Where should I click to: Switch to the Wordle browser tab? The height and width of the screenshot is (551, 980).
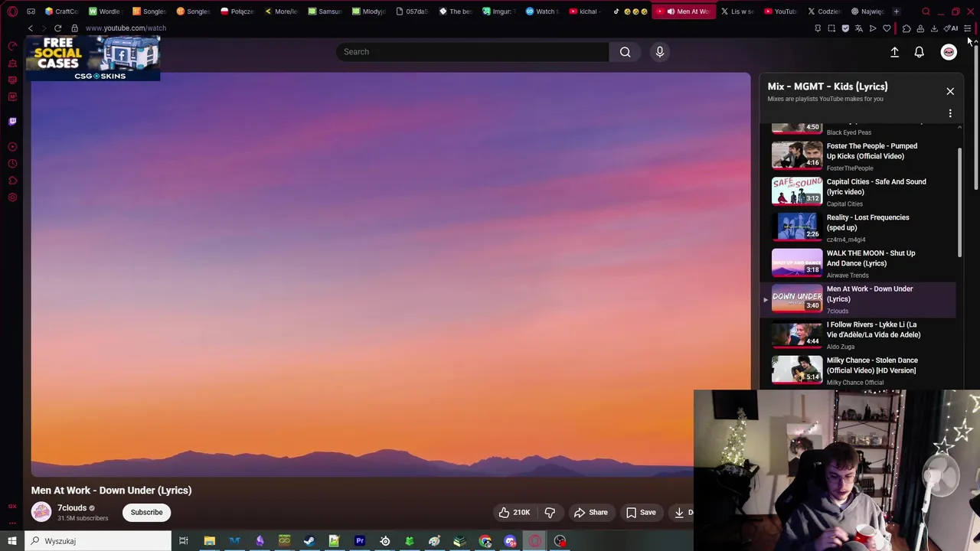pyautogui.click(x=105, y=11)
